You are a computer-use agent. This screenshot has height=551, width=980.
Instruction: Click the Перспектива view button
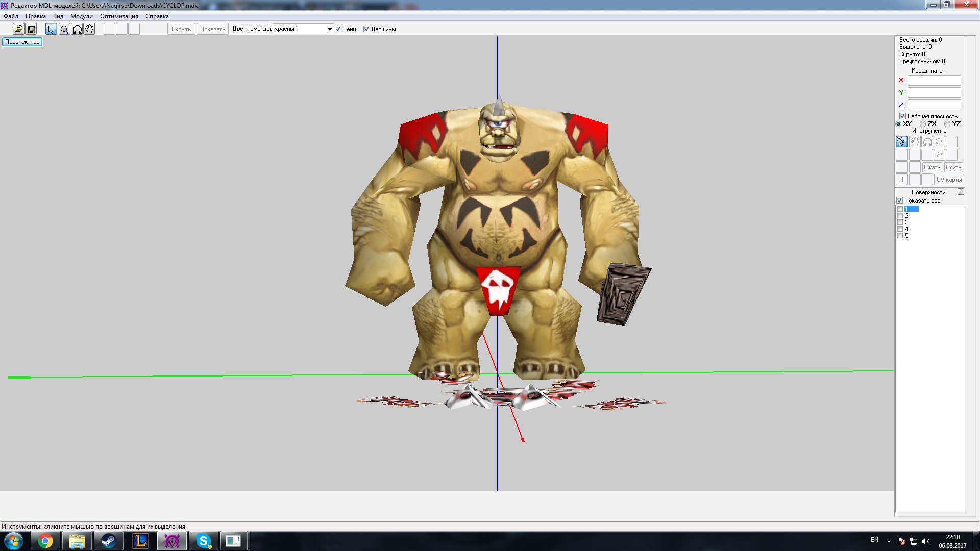tap(22, 42)
